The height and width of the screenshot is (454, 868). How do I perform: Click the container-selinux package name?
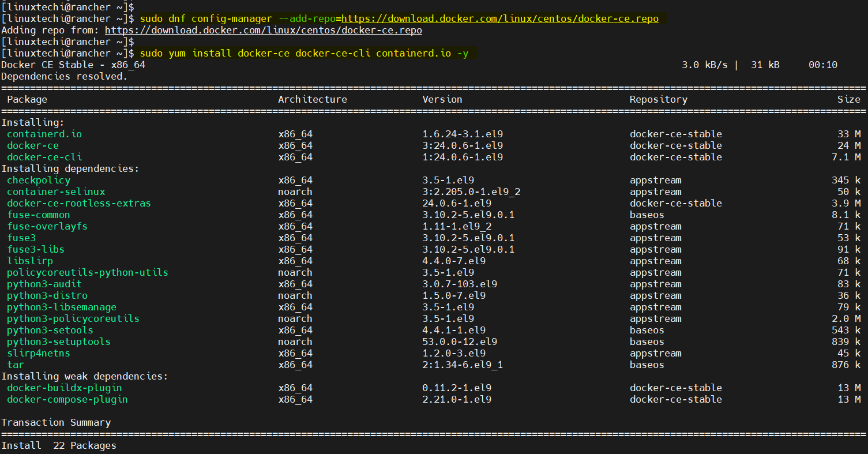coord(56,192)
